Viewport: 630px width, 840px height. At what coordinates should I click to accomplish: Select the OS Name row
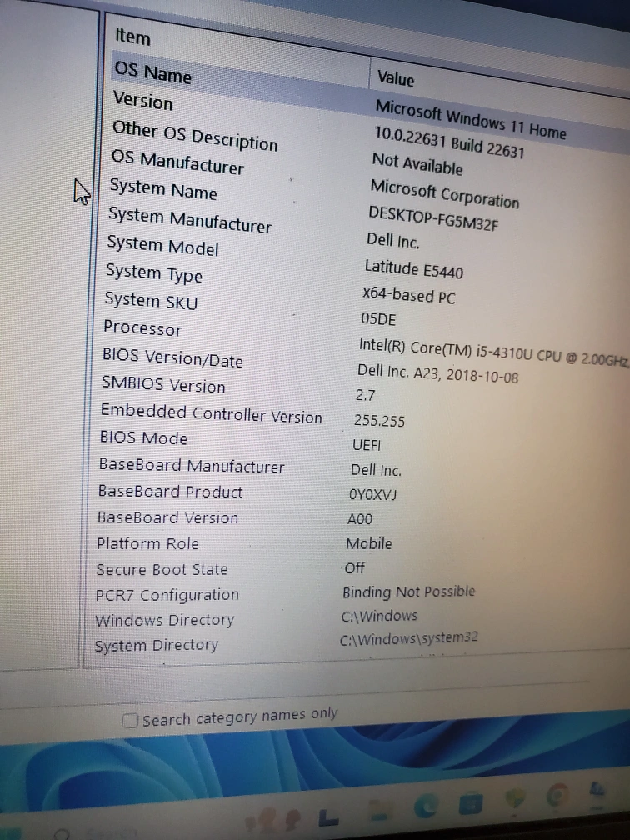(x=152, y=72)
